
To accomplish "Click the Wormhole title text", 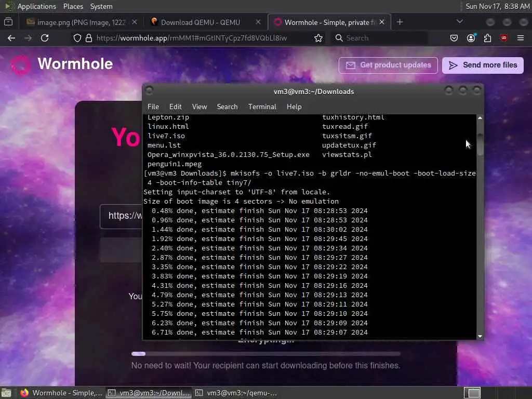I will point(75,64).
